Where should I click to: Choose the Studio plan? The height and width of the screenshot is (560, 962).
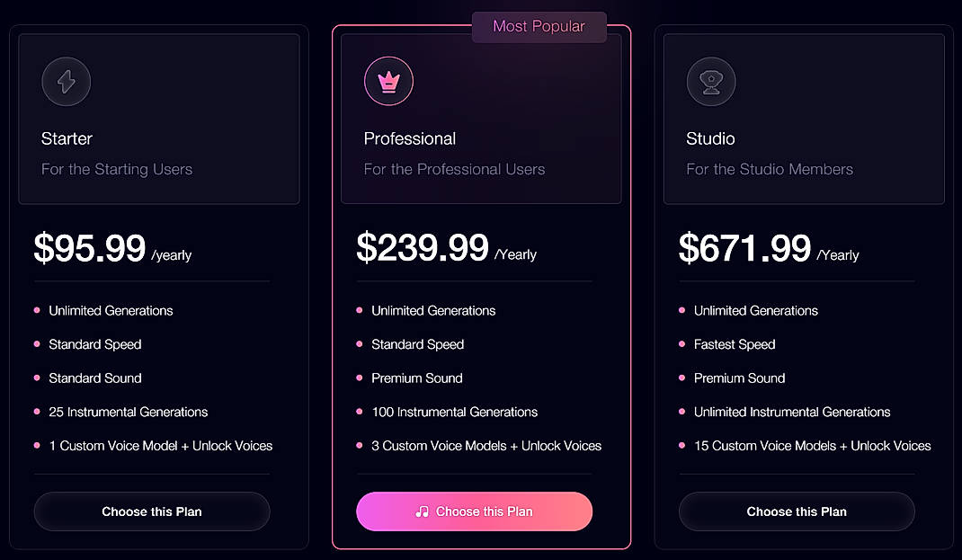(x=796, y=511)
